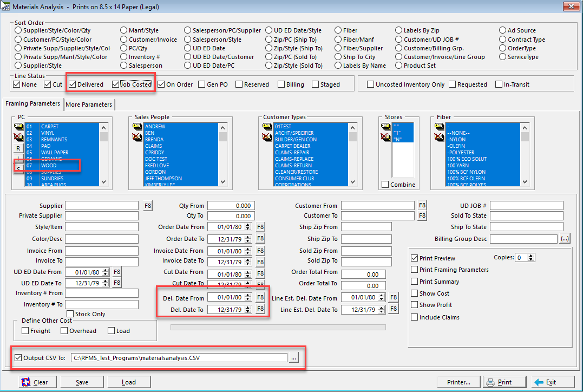Screen dimensions: 583x392
Task: Click down arrow of Fiber list scrollbar
Action: tap(525, 182)
